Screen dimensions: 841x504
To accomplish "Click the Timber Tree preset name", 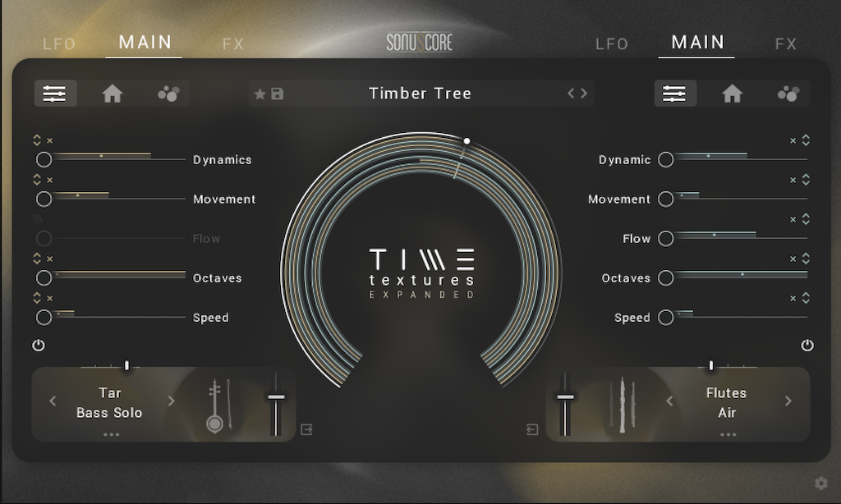I will pyautogui.click(x=420, y=94).
